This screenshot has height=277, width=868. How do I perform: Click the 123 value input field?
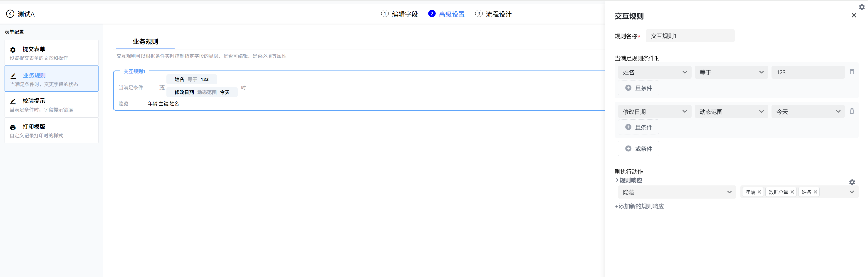tap(808, 72)
